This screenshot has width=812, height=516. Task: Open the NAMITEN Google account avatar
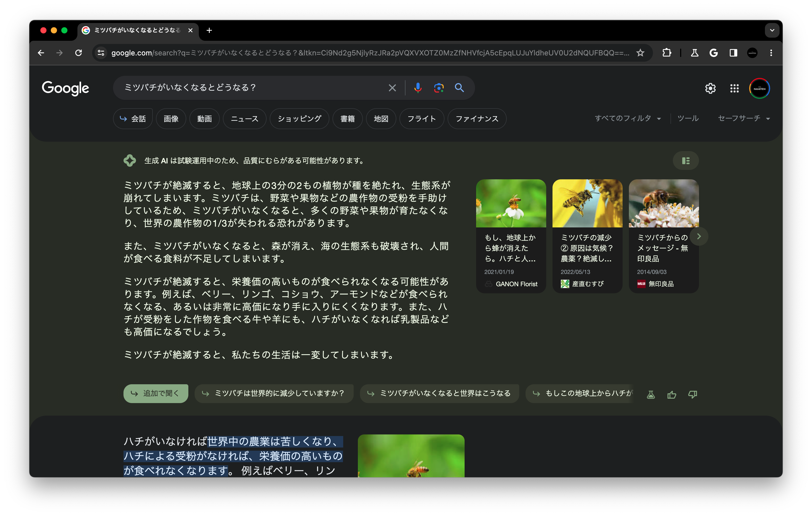[x=759, y=88]
